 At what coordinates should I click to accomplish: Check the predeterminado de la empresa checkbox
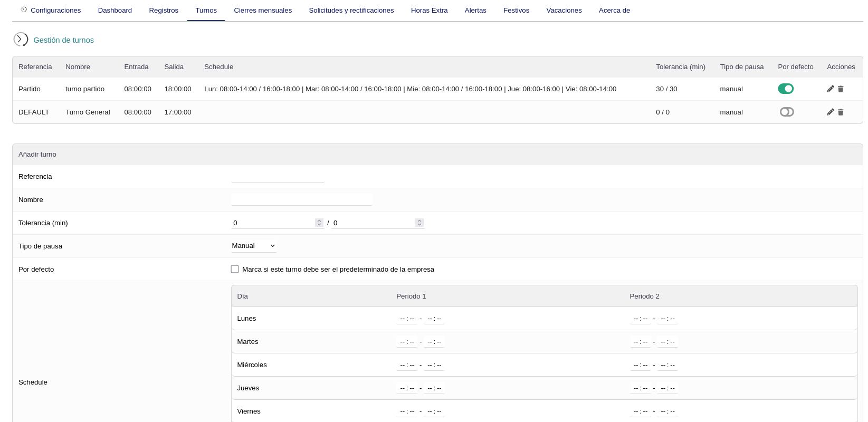[235, 269]
